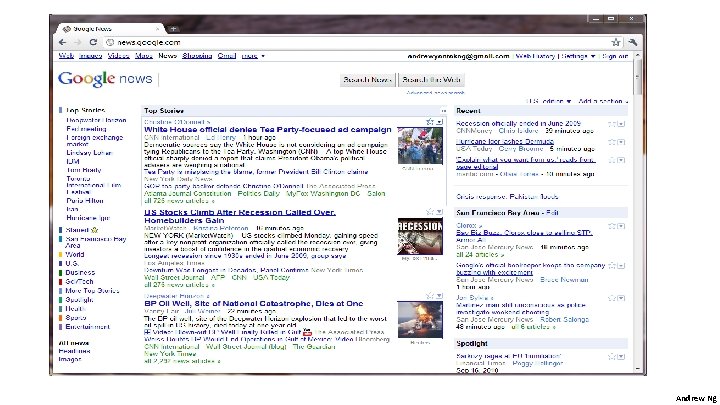Open the Settings dropdown in top bar
The width and height of the screenshot is (720, 405).
578,56
